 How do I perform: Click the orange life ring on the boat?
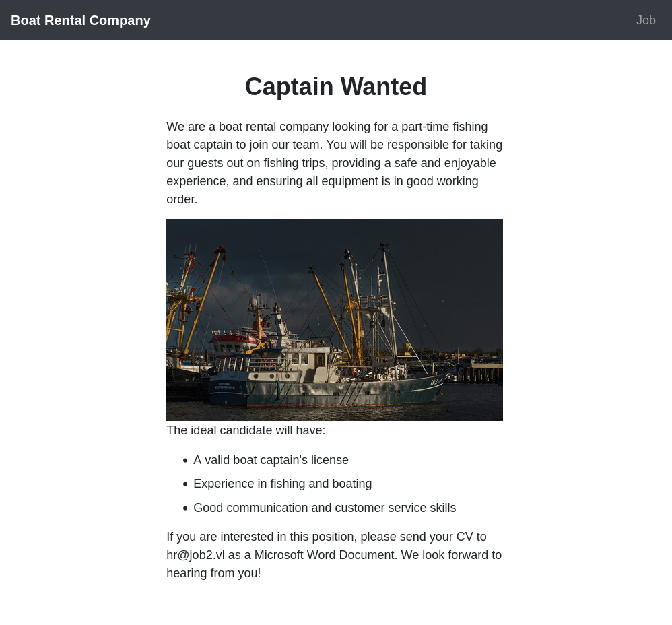pyautogui.click(x=269, y=364)
